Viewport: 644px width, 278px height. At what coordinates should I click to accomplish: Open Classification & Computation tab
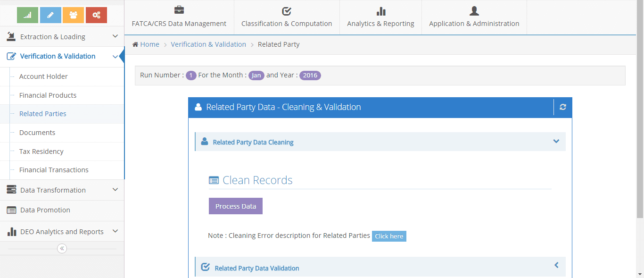tap(287, 17)
